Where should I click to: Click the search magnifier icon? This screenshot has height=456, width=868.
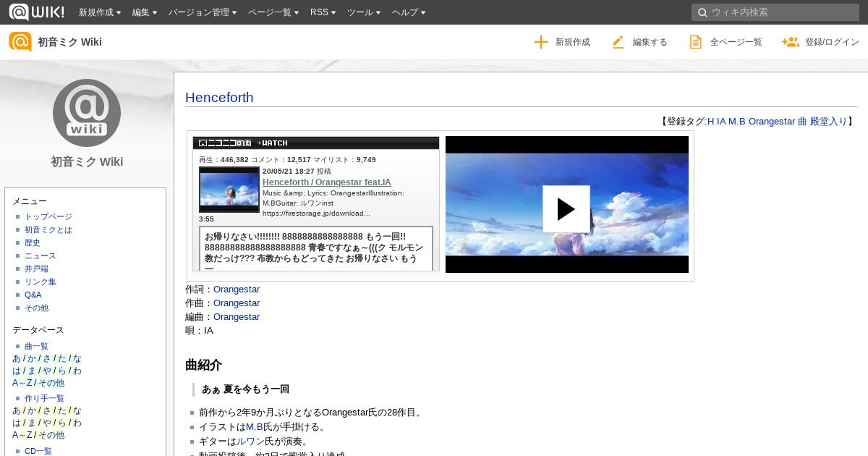(x=702, y=12)
